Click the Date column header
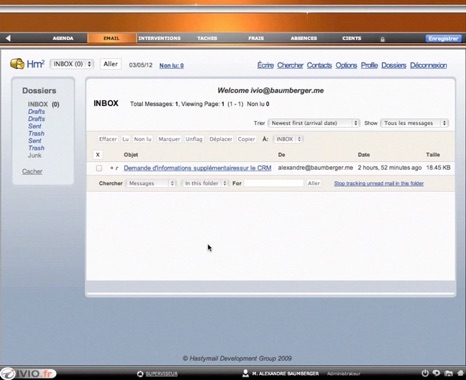Screen dimensions: 466x380 (x=364, y=155)
